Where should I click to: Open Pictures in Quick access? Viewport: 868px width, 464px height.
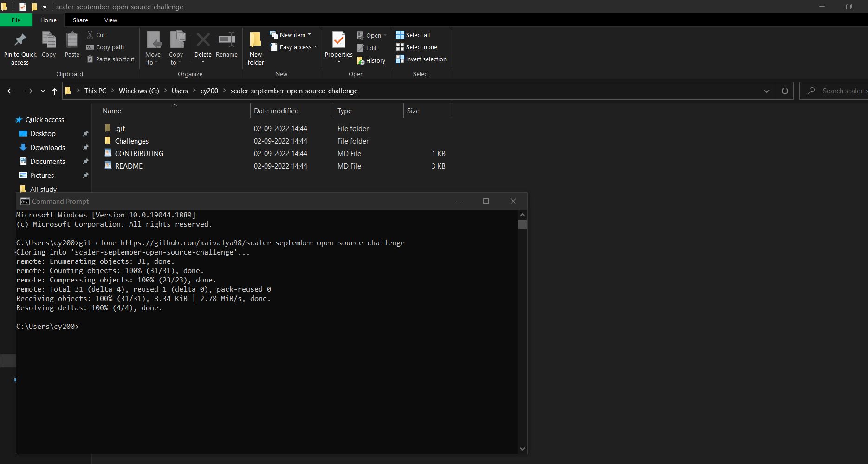[42, 176]
